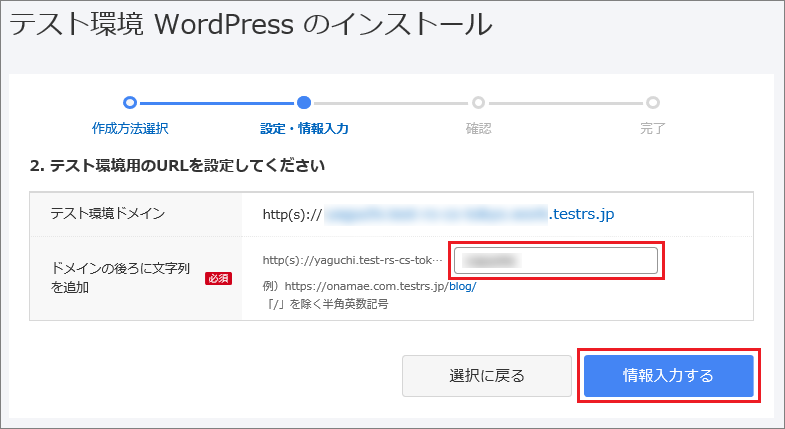Click the テスト環境 WordPress のインストール title
Image resolution: width=785 pixels, height=429 pixels.
(x=251, y=24)
